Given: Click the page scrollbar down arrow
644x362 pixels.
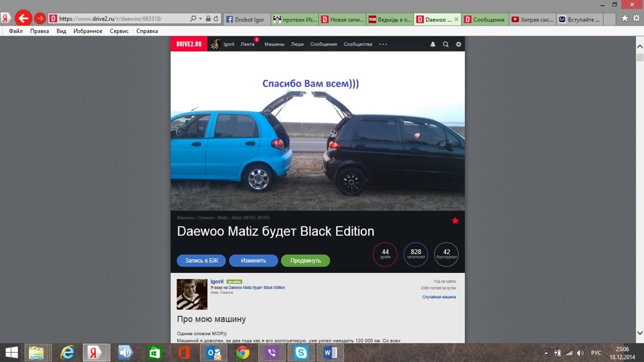Looking at the screenshot, I should point(640,333).
